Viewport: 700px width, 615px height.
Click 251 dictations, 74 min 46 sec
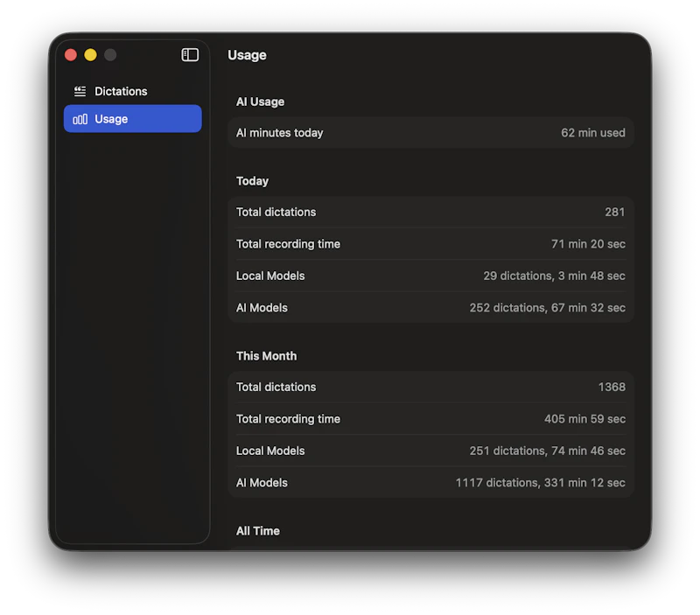tap(547, 451)
